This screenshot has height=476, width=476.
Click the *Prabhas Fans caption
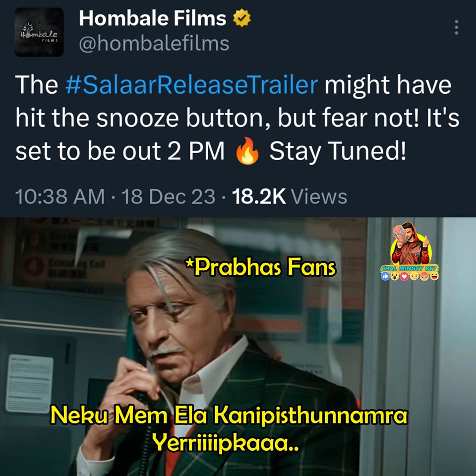[x=261, y=267]
